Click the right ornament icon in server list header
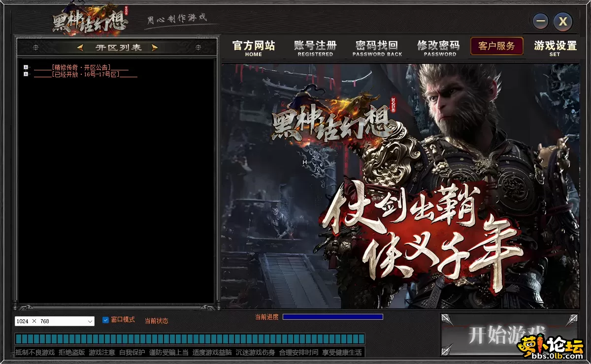This screenshot has height=364, width=591. 198,48
